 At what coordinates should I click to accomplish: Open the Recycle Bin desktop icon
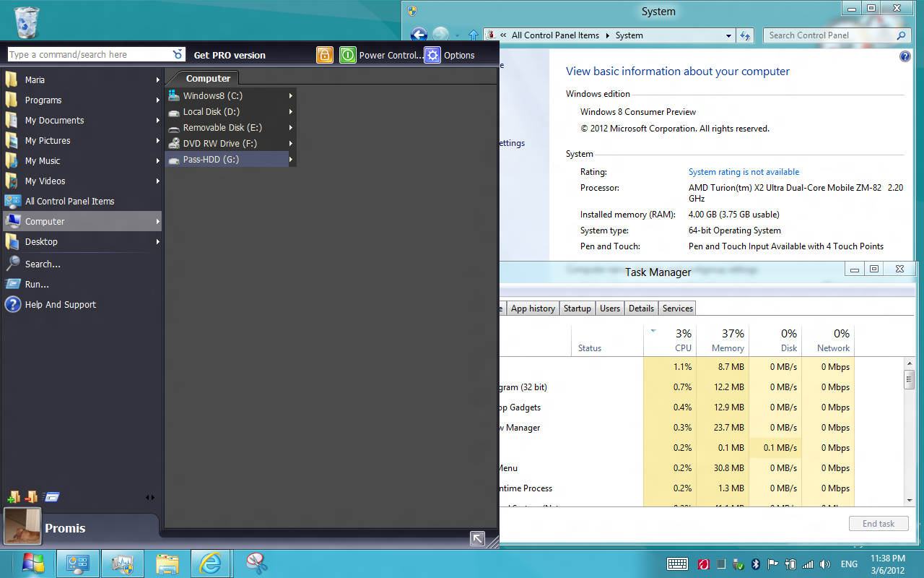pos(27,22)
